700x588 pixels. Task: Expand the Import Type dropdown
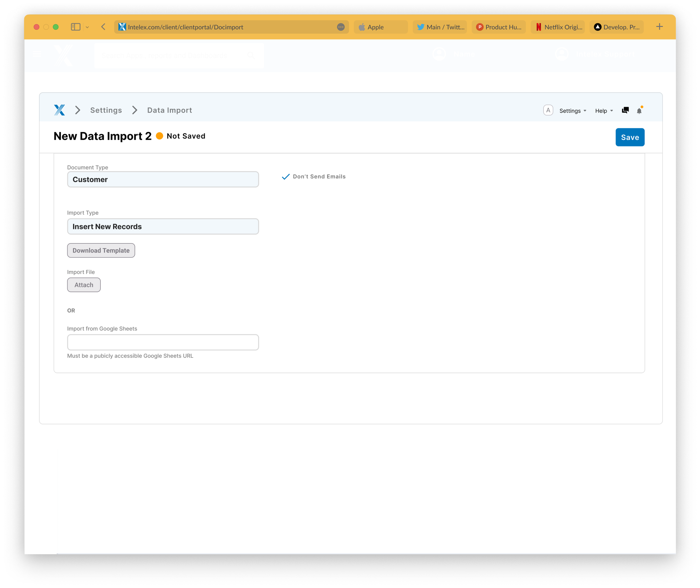coord(163,226)
